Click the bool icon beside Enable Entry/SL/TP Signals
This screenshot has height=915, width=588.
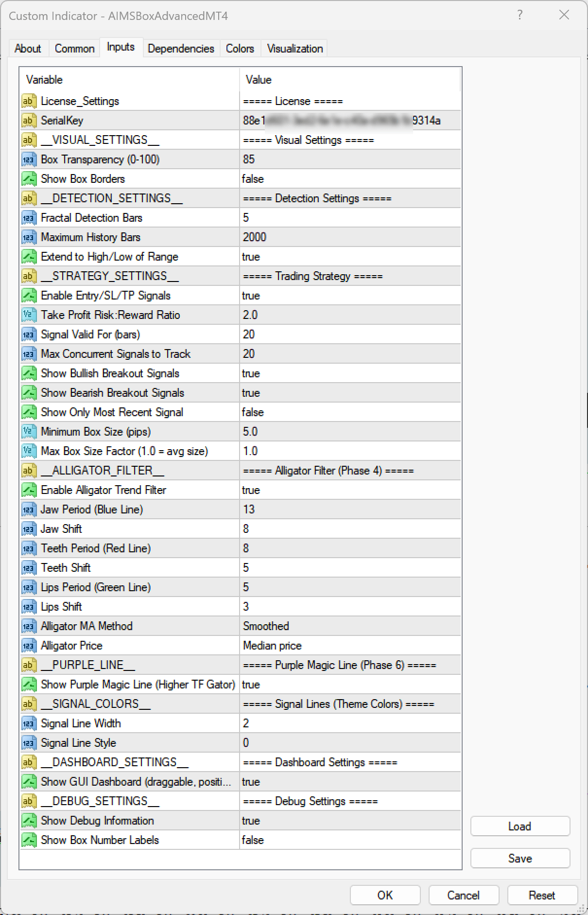[29, 296]
